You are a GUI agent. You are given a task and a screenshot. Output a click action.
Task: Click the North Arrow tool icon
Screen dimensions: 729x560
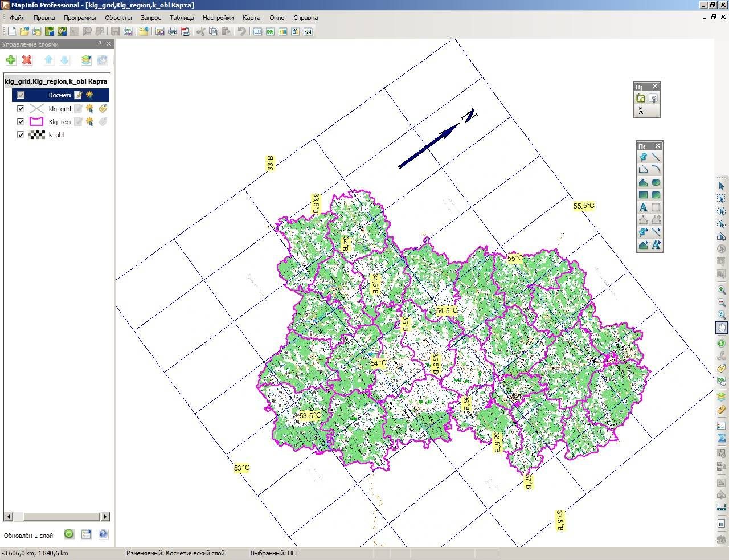click(641, 111)
